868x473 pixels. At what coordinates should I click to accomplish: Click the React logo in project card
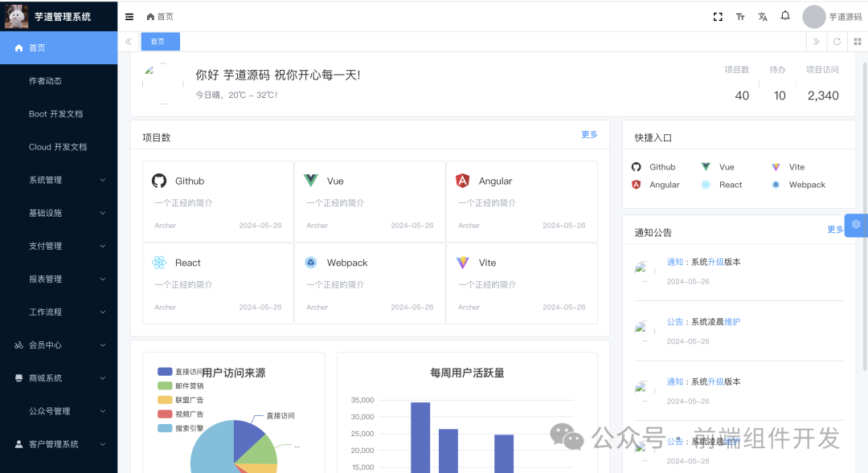point(159,263)
